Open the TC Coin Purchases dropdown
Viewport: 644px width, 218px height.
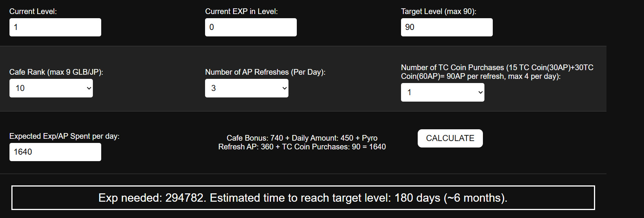pyautogui.click(x=442, y=93)
